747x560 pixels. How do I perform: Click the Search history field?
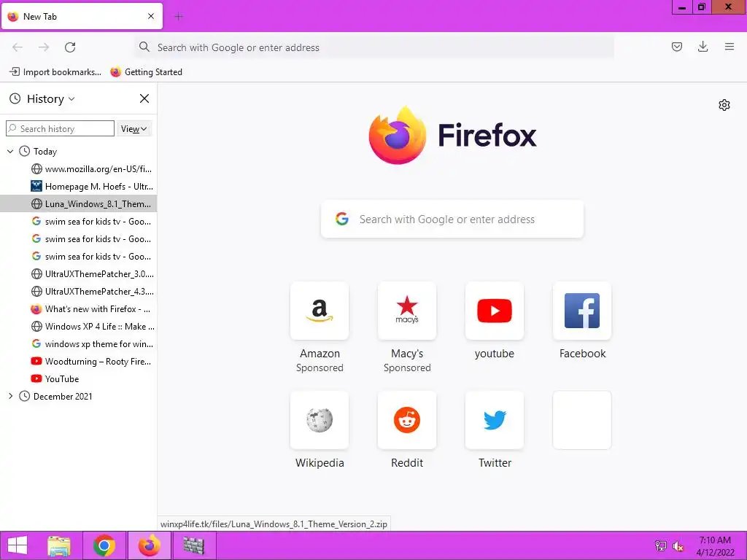[x=60, y=128]
